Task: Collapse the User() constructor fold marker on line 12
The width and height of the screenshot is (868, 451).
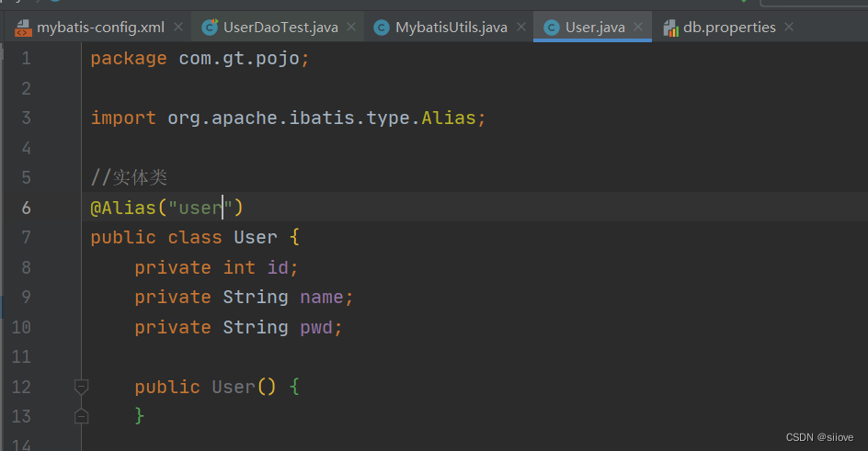Action: click(x=81, y=387)
